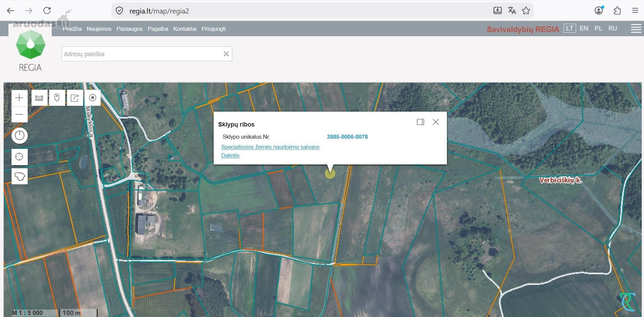Click the REGIA logo

click(x=30, y=51)
